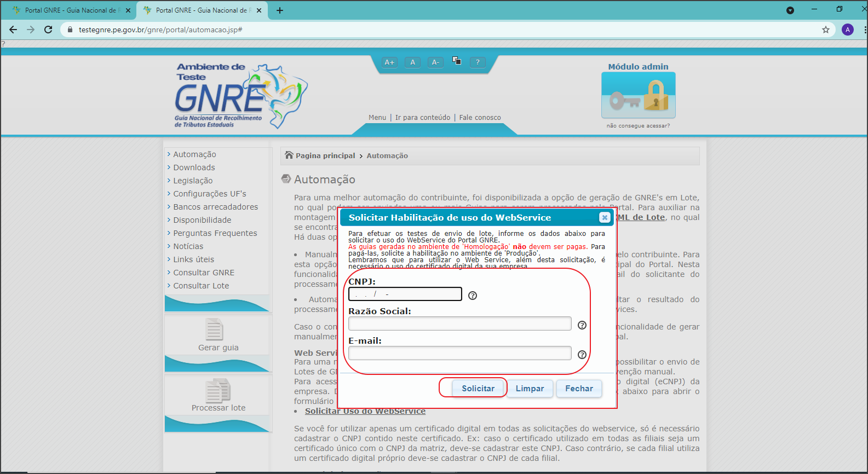Image resolution: width=868 pixels, height=474 pixels.
Task: Bookmark this page with the star icon
Action: (826, 30)
